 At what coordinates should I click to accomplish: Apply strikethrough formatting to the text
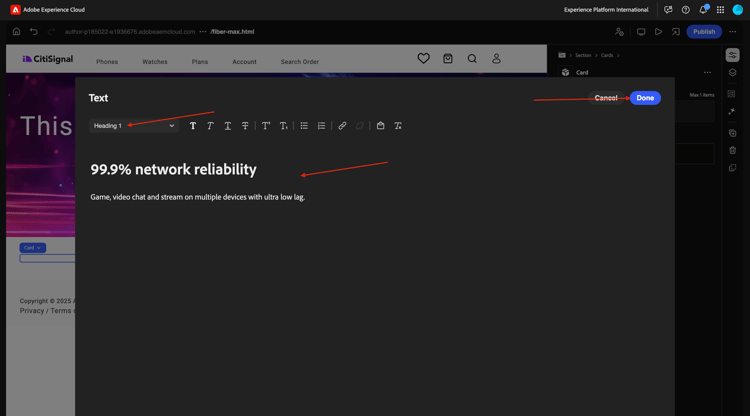coord(245,126)
